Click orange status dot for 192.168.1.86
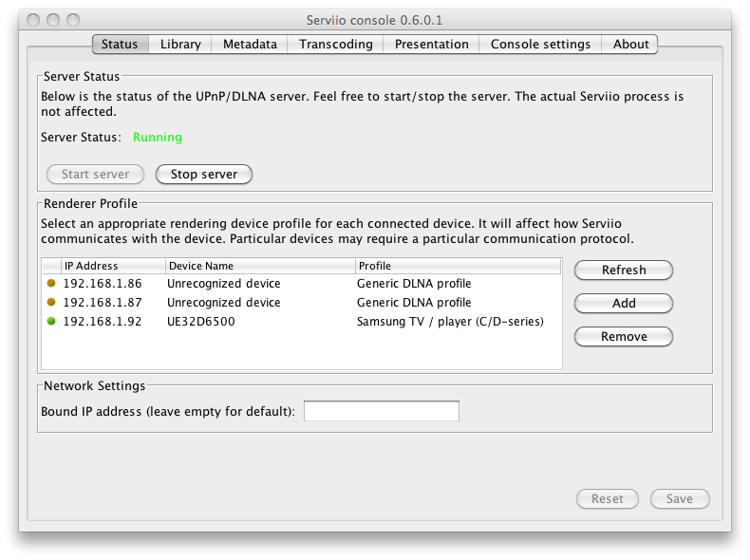The height and width of the screenshot is (560, 750). pos(51,284)
